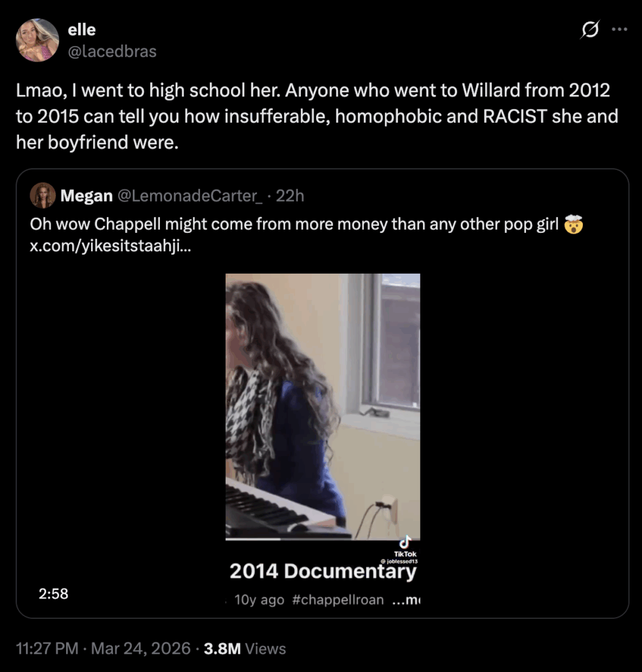The height and width of the screenshot is (672, 642).
Task: Follow the x.com/yikesitstaahji link
Action: (x=111, y=245)
